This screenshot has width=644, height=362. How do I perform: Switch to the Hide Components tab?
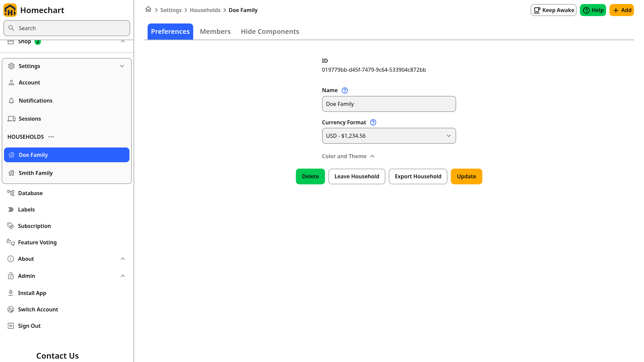[270, 32]
